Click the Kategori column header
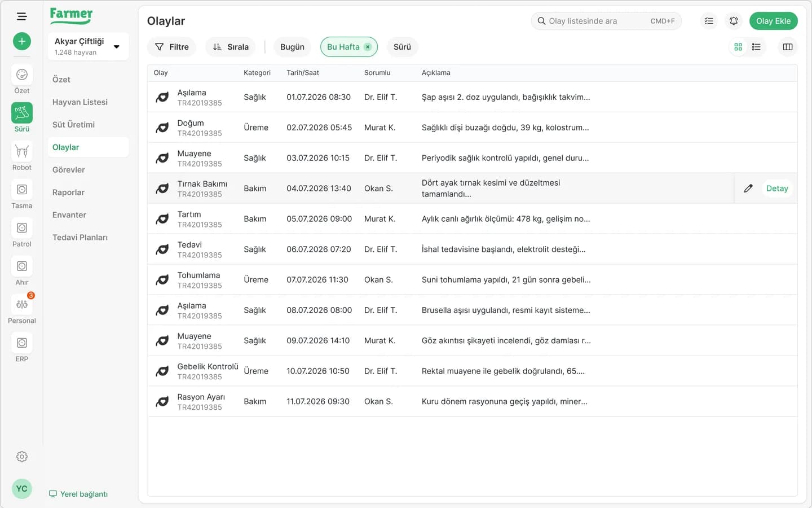The height and width of the screenshot is (508, 812). 257,73
